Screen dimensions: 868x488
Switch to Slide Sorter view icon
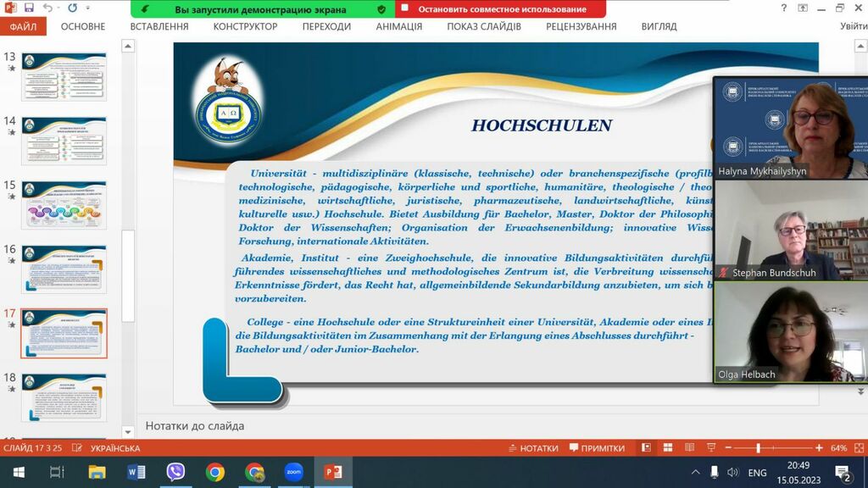(666, 448)
